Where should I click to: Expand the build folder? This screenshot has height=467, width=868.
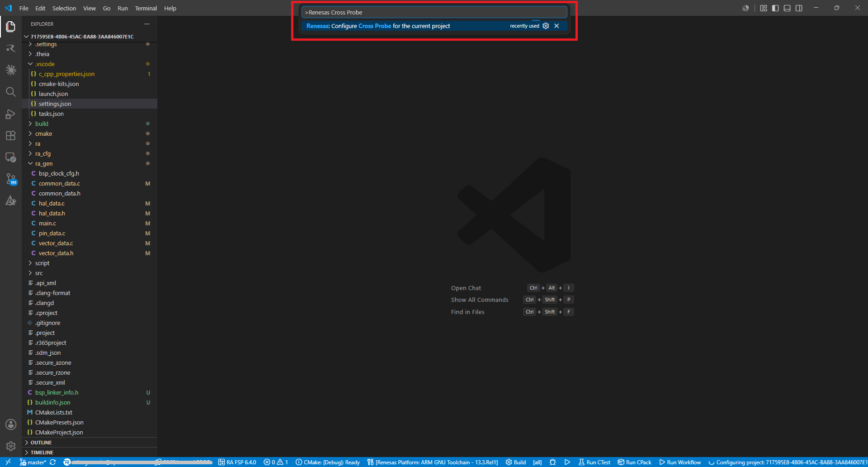point(90,124)
